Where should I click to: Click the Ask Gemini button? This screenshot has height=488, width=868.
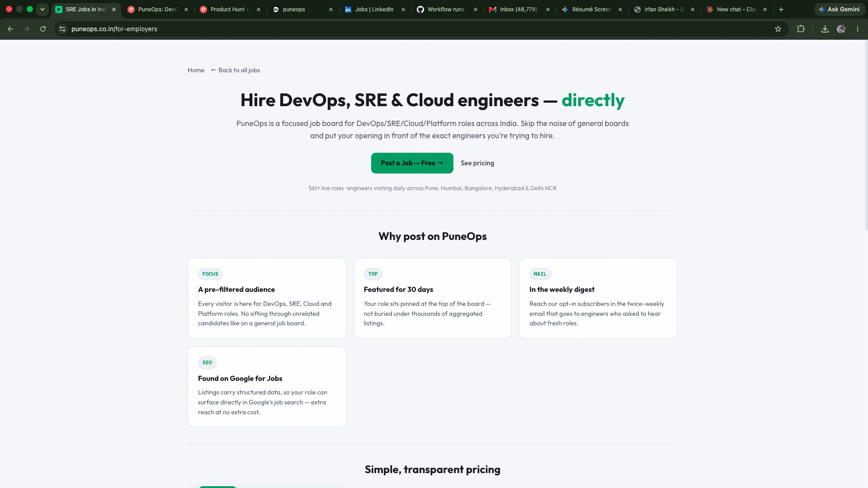click(x=840, y=9)
